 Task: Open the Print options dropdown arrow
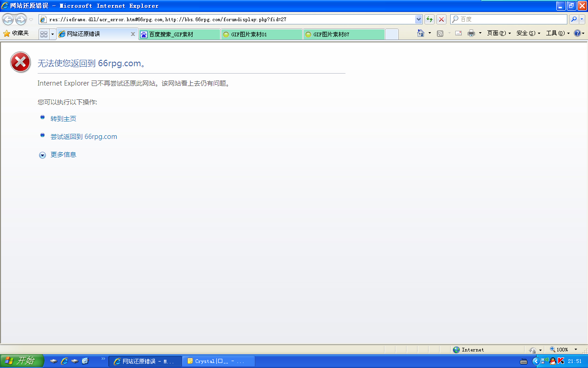point(481,33)
